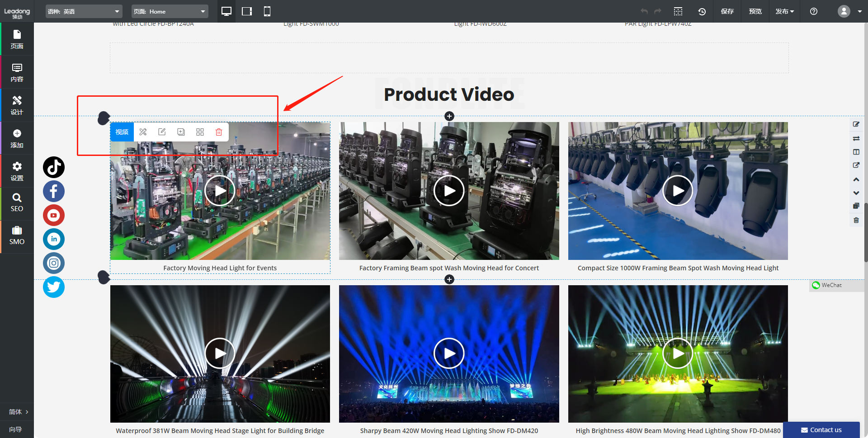Switch to mobile phone preview
Viewport: 868px width, 438px height.
pyautogui.click(x=267, y=11)
